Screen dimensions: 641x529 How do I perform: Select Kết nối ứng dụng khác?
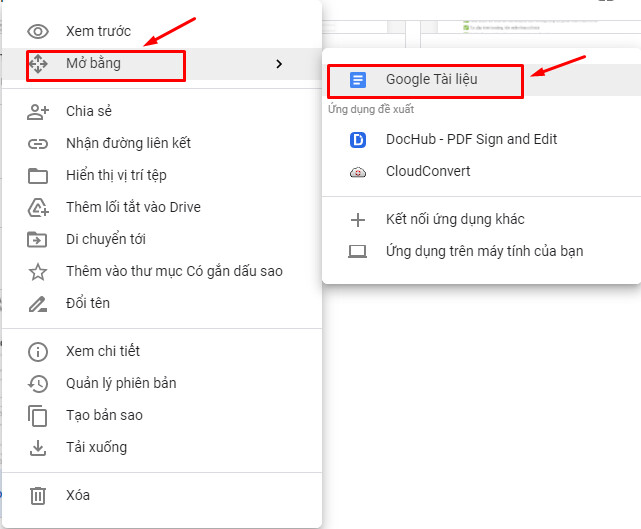click(482, 220)
